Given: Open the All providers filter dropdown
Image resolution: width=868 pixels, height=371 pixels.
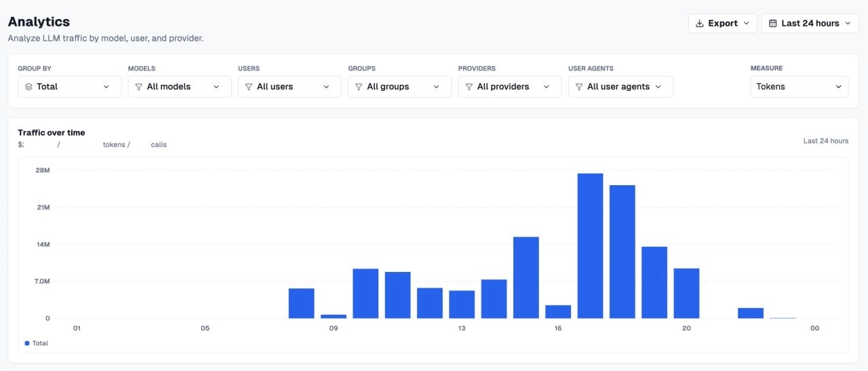Looking at the screenshot, I should coord(510,87).
